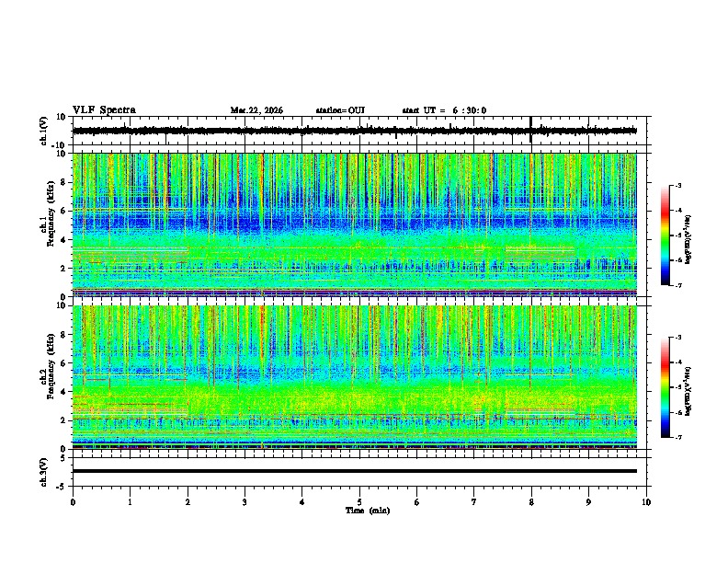
Task: Click the "-7" label on the upper color bar
Action: coord(677,285)
